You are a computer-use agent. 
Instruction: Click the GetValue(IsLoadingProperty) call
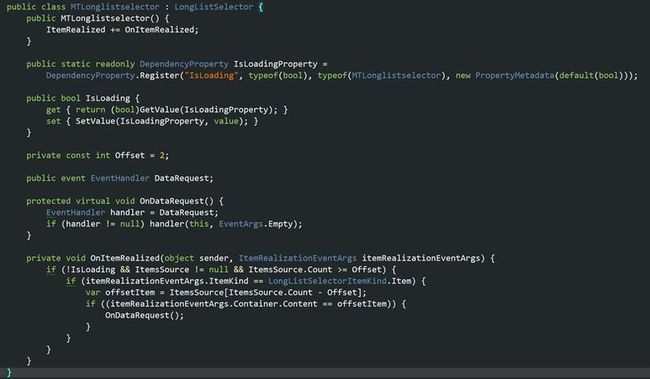tap(206, 109)
